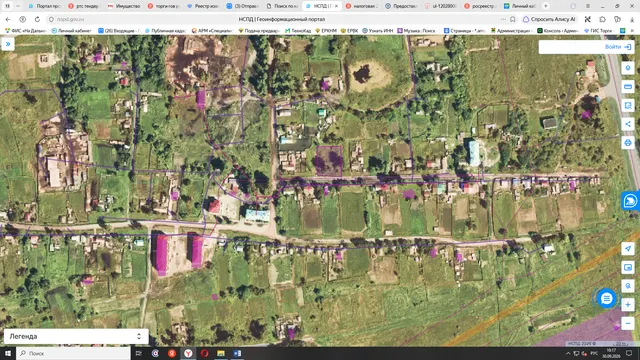The width and height of the screenshot is (640, 360).
Task: Click the Войти login button
Action: tap(618, 47)
